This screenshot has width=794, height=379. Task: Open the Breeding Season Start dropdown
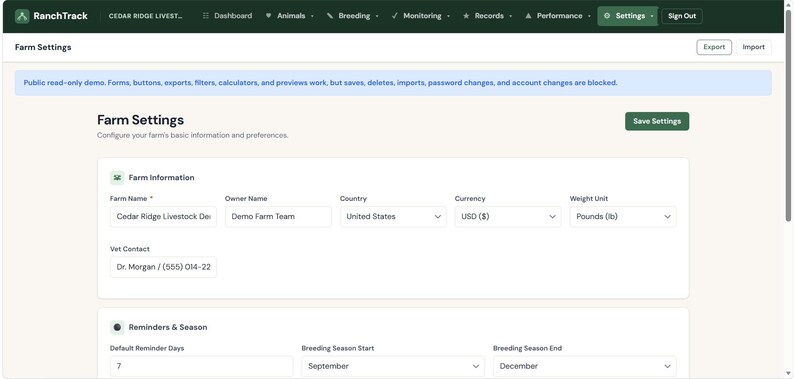[393, 366]
